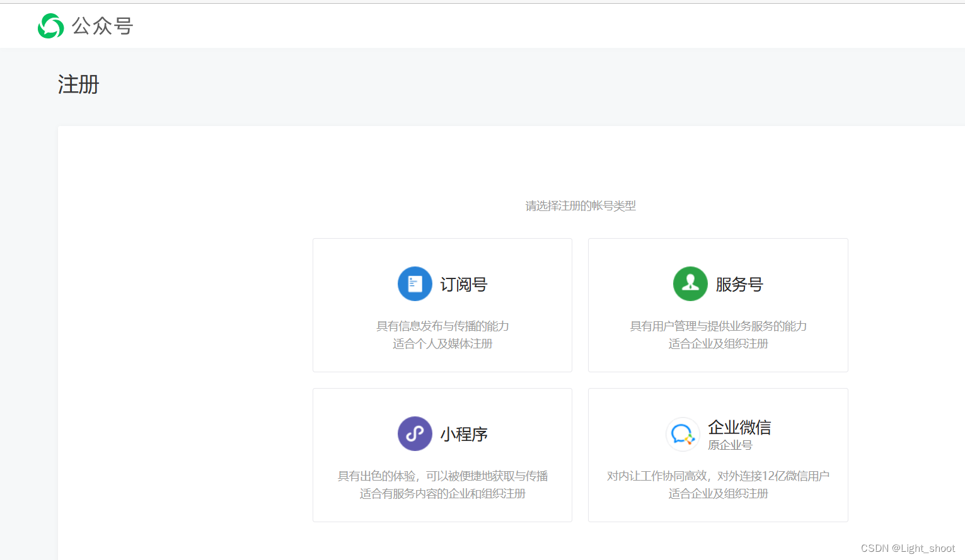Image resolution: width=965 pixels, height=560 pixels.
Task: Choose the 服务号 account type title
Action: click(x=739, y=285)
